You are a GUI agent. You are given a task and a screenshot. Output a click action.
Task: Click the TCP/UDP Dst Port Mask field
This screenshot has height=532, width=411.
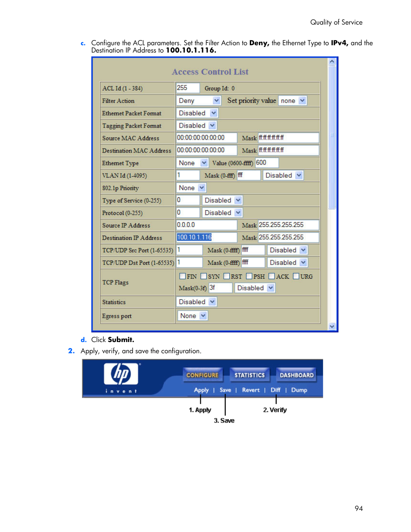(x=253, y=262)
